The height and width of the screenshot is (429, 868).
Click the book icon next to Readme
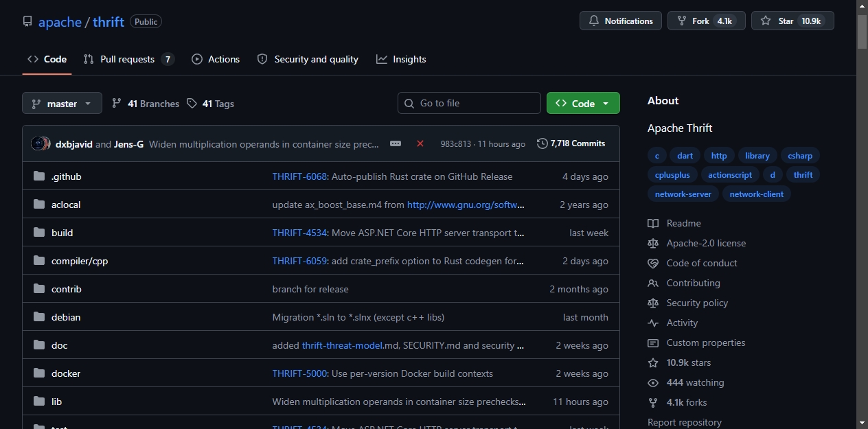coord(653,223)
